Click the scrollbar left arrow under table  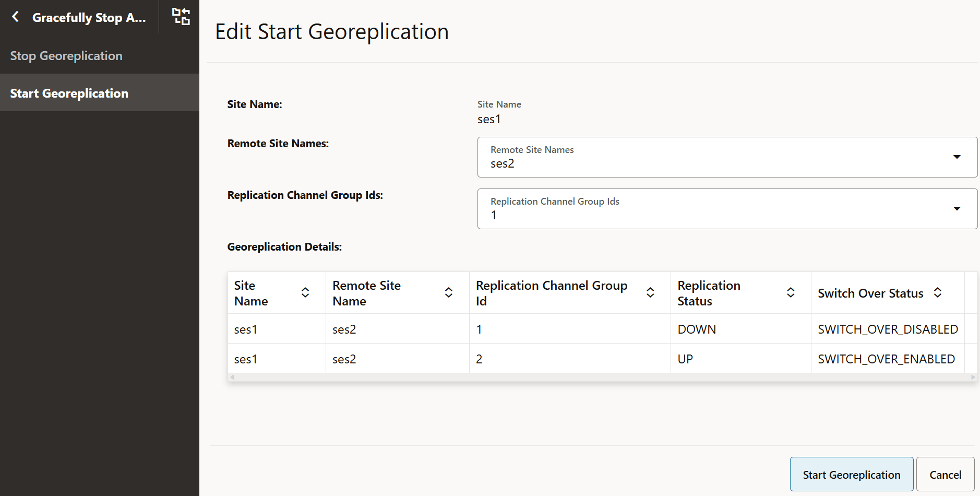coord(232,377)
